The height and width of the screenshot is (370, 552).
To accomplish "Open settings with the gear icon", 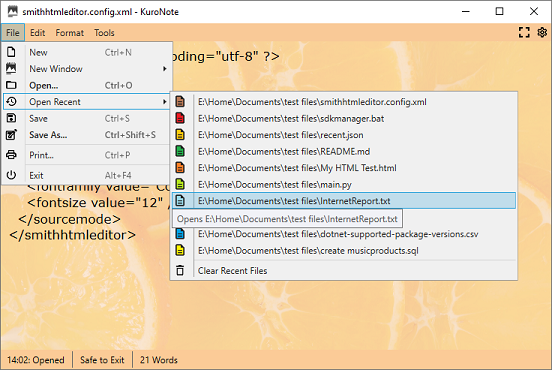I will click(542, 32).
